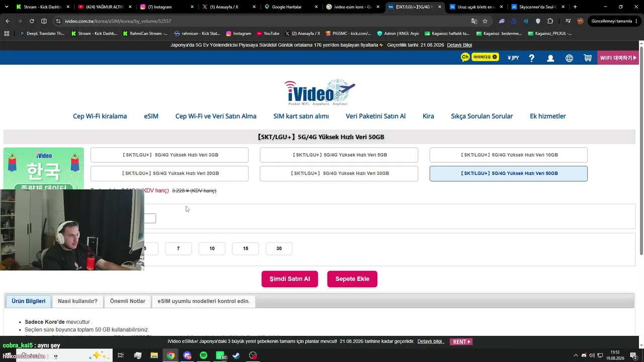Click the iVideo logo

pos(319,92)
